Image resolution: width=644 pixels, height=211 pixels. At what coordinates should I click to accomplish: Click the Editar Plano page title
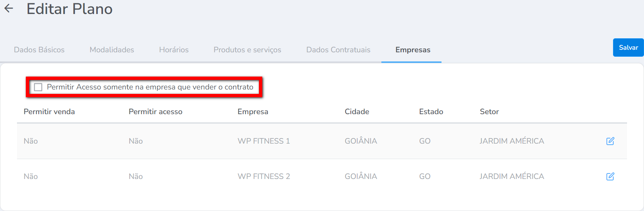click(x=69, y=9)
